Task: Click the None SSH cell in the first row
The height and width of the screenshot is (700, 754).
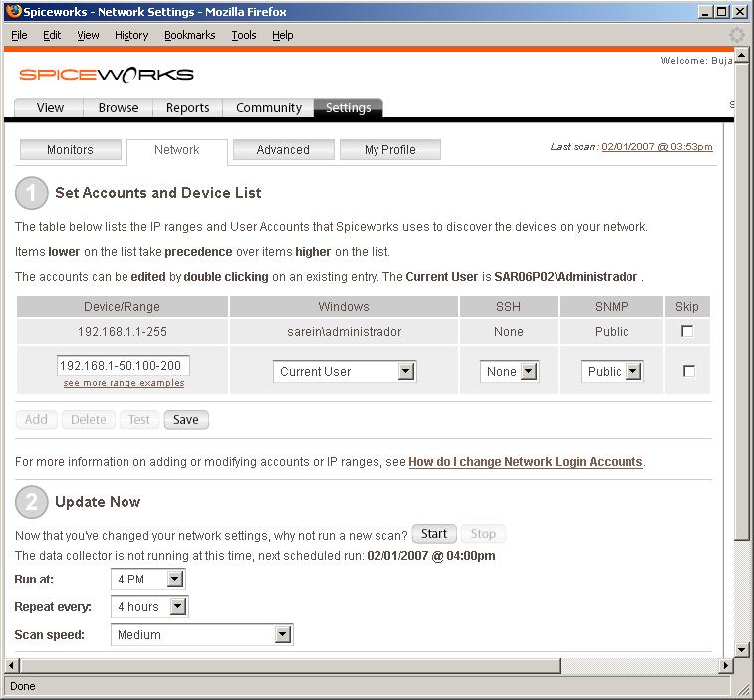Action: (509, 332)
